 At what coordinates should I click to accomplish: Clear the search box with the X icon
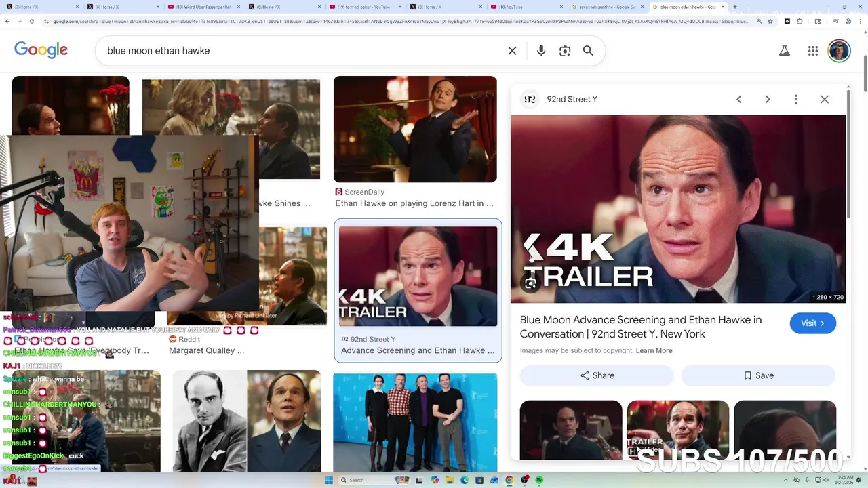(513, 51)
